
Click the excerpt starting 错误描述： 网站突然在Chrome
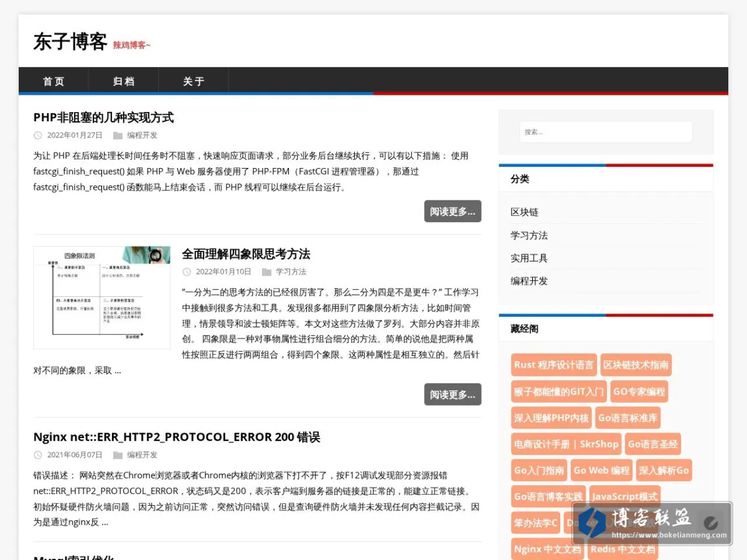click(x=256, y=498)
